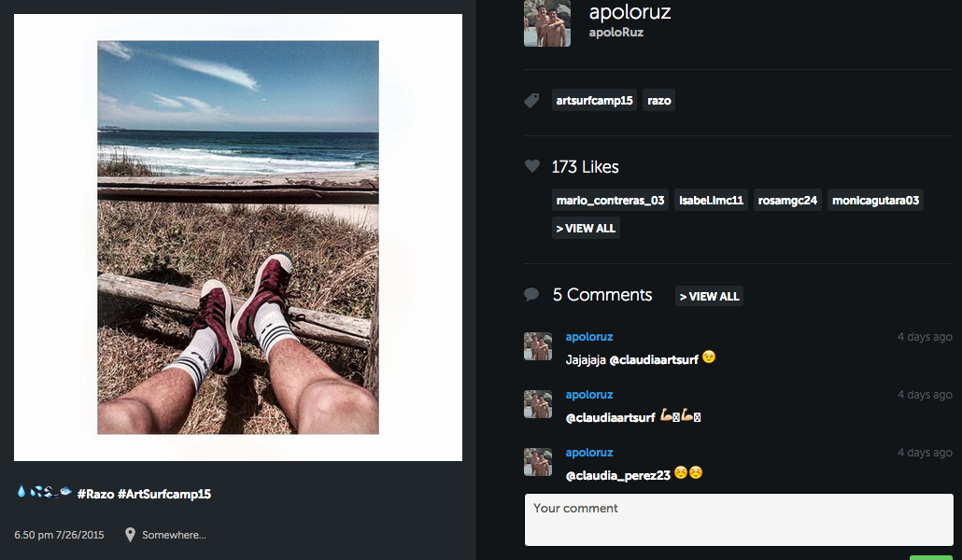The height and width of the screenshot is (560, 962).
Task: Click the location pin icon next to Somewhere
Action: click(x=130, y=535)
